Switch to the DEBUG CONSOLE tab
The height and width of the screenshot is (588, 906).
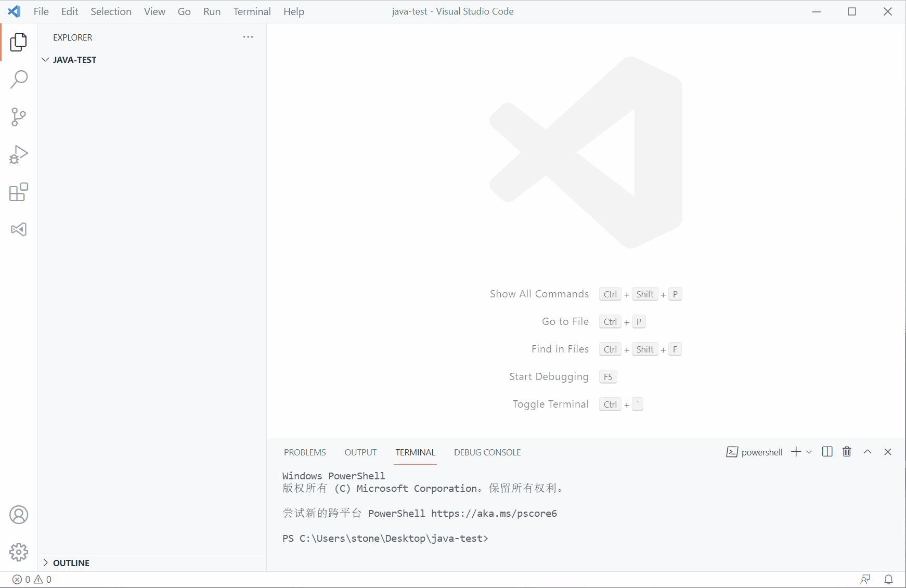pyautogui.click(x=487, y=452)
